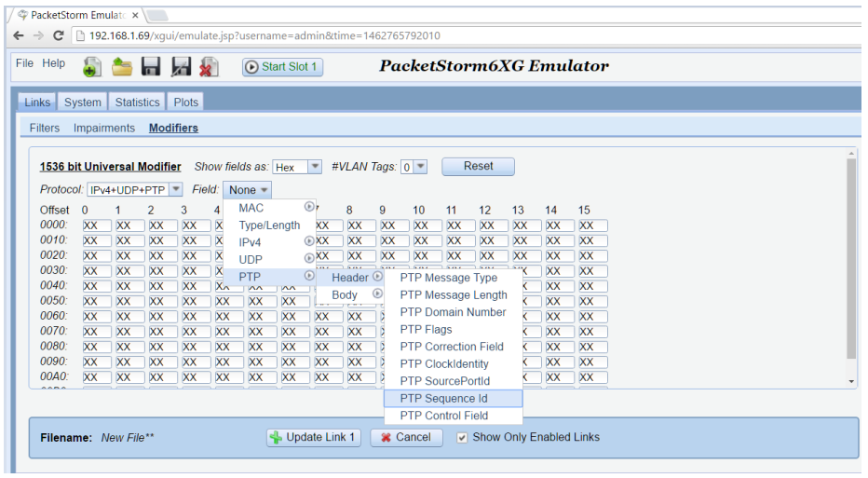Screen dimensions: 868x478
Task: Click the 1536 bit Universal Modifier heading link
Action: [x=110, y=166]
